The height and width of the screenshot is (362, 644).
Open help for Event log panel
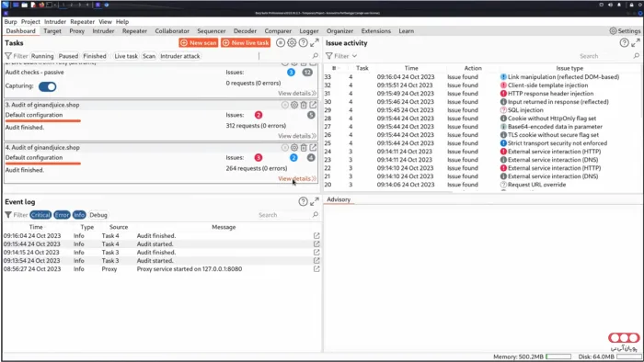click(303, 202)
